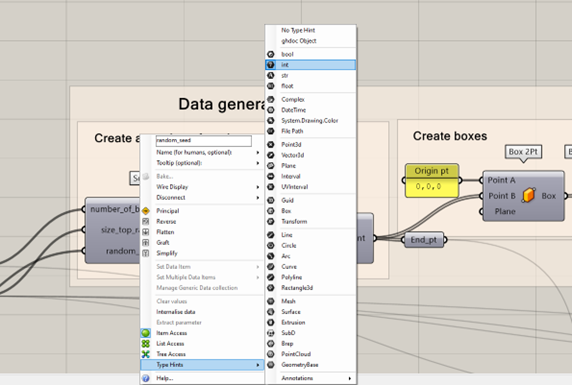The height and width of the screenshot is (385, 572).
Task: Click the Box type hint icon
Action: (x=271, y=211)
